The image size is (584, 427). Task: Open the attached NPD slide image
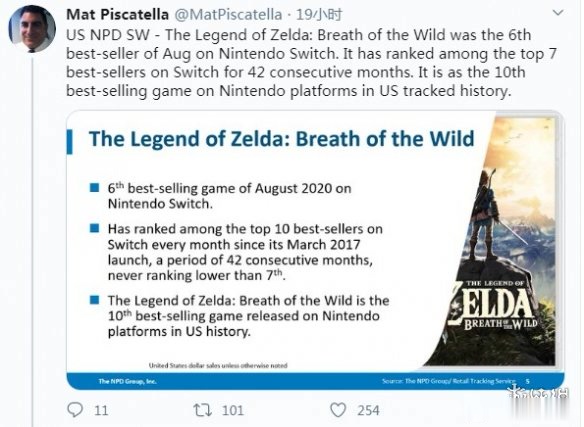click(315, 250)
